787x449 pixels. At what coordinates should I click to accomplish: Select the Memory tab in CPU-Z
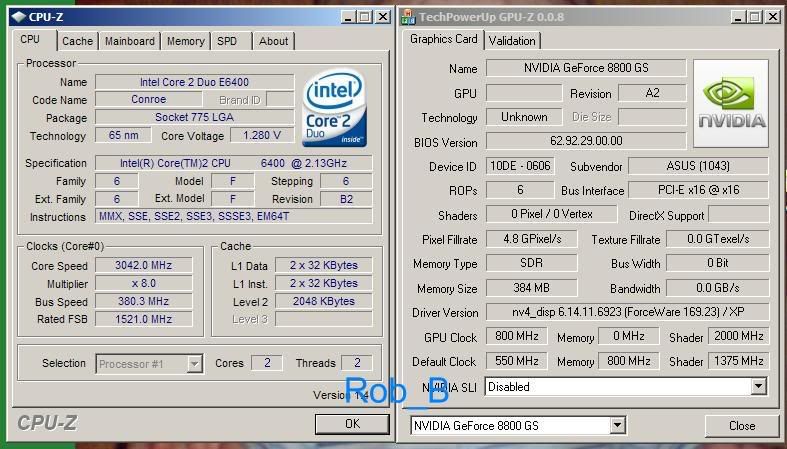[x=186, y=41]
